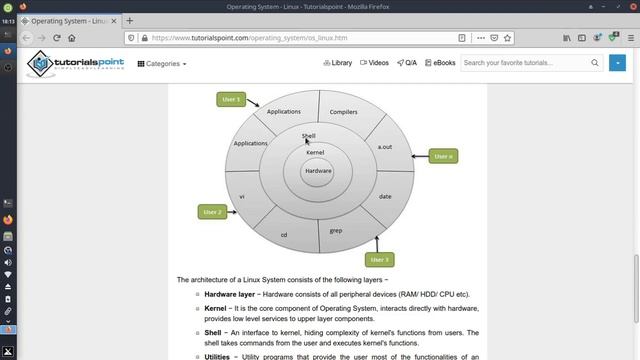640x360 pixels.
Task: Open green shield extension with badge
Action: click(613, 37)
